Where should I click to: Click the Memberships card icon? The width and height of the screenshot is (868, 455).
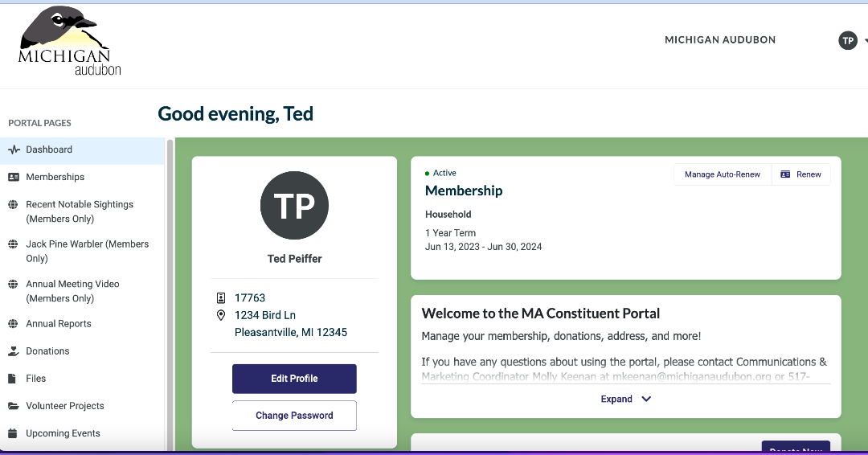point(14,177)
